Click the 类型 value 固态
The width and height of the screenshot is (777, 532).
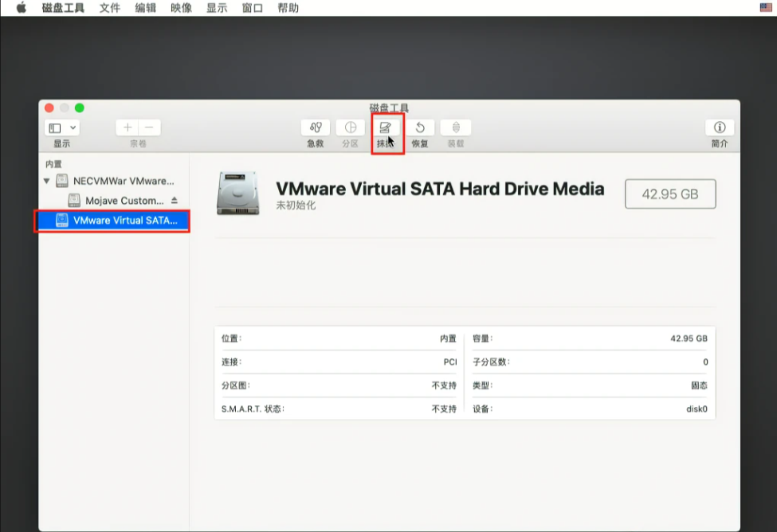pos(699,385)
